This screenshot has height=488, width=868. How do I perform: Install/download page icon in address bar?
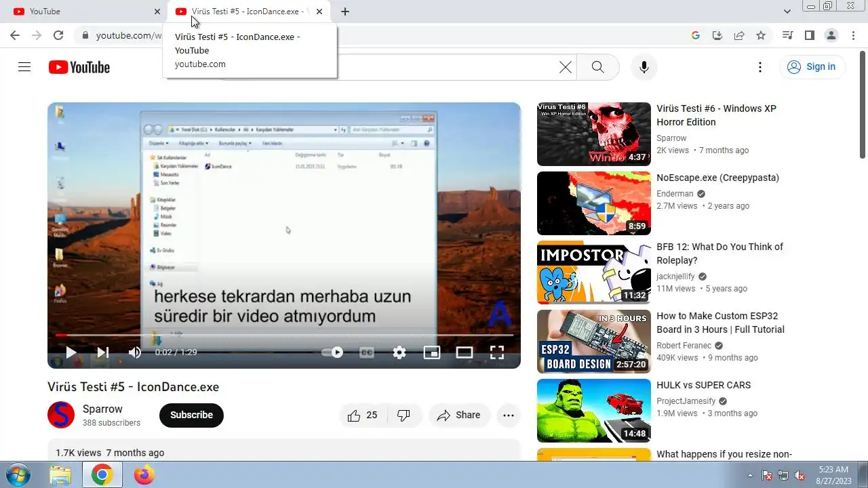click(717, 35)
